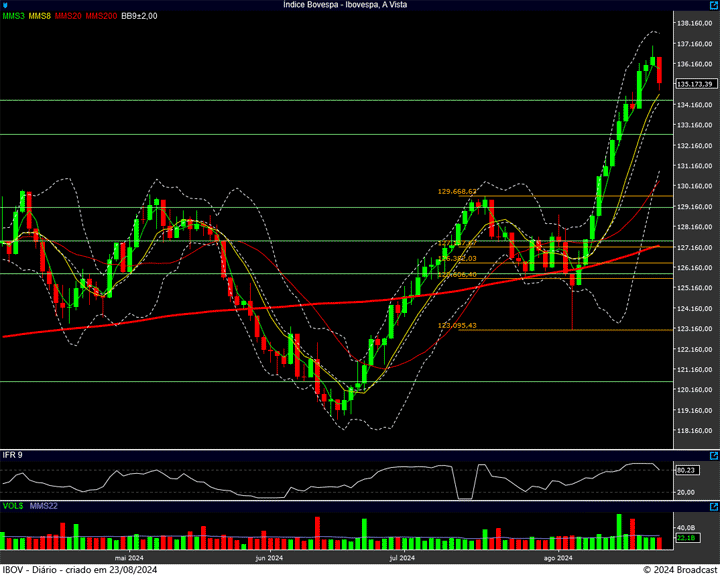
Task: Click the MMS200 indicator label
Action: click(100, 17)
